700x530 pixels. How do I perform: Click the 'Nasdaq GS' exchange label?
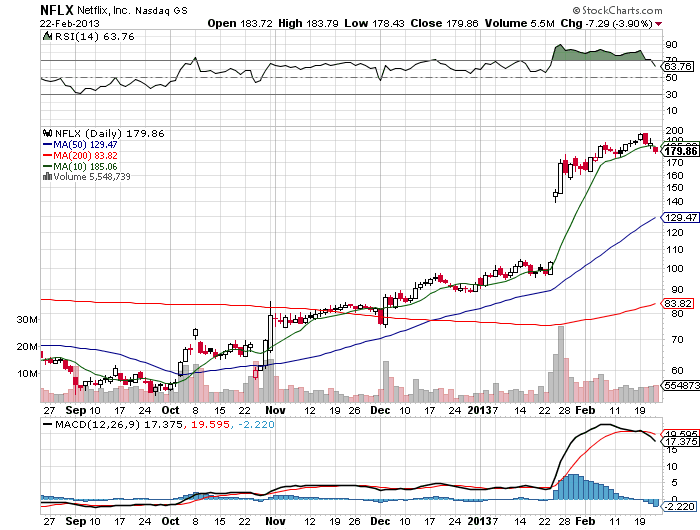click(161, 10)
